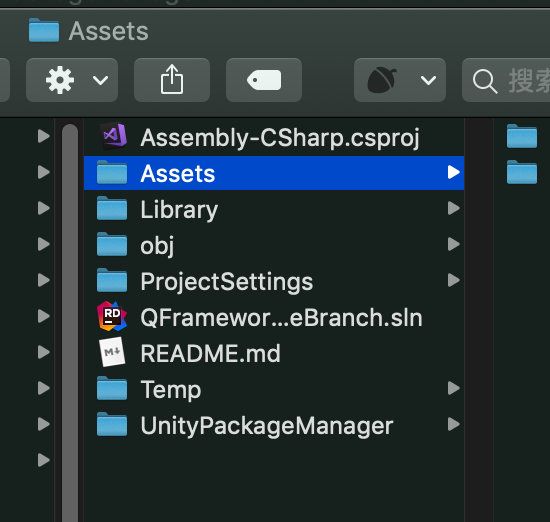Click the Share toolbar button
Screen dimensions: 550x522
pos(172,80)
